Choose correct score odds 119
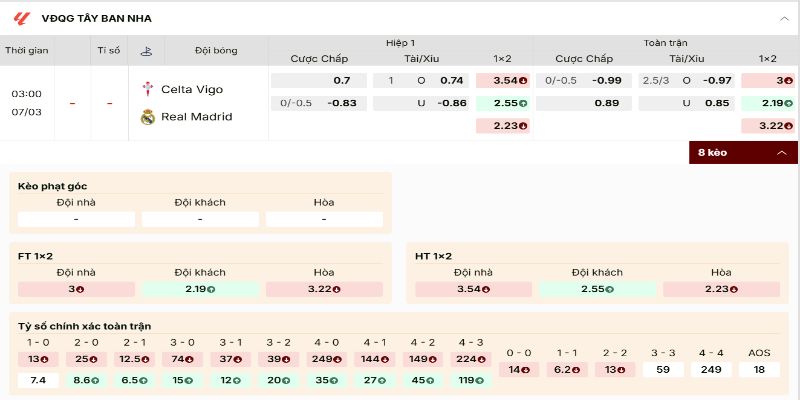Viewport: 800px width, 400px height. click(471, 380)
